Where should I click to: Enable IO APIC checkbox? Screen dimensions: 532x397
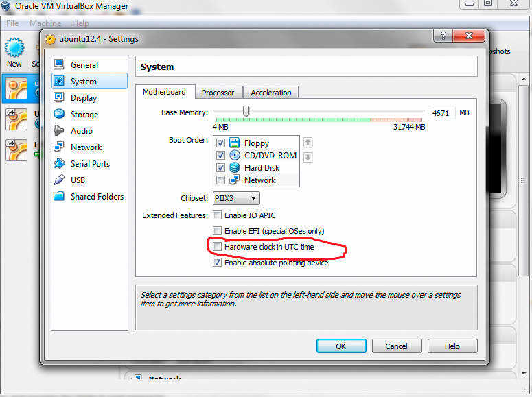tap(217, 215)
